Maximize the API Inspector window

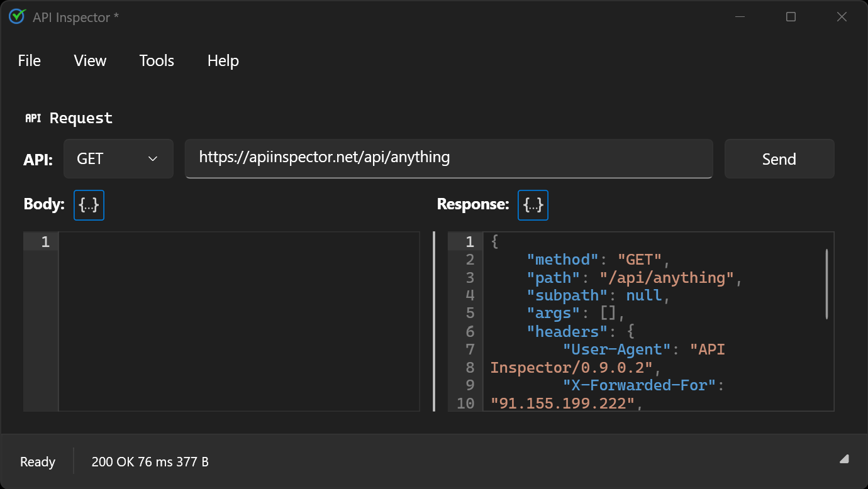(x=791, y=17)
